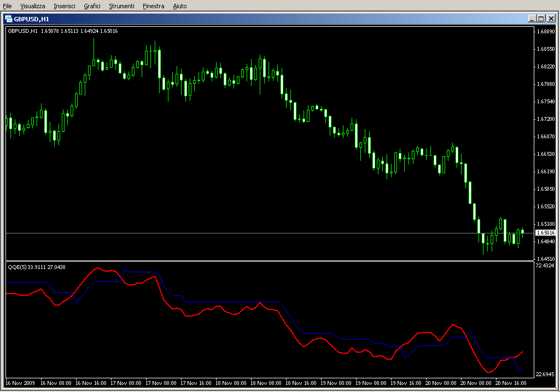Click the 72.4324 indicator scale value

tap(546, 266)
